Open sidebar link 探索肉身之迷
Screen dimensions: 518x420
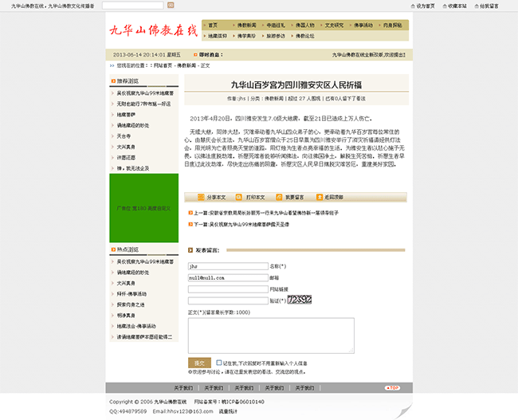click(132, 304)
